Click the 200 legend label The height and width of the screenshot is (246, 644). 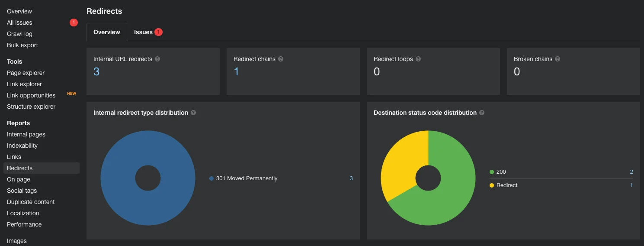[x=501, y=172]
